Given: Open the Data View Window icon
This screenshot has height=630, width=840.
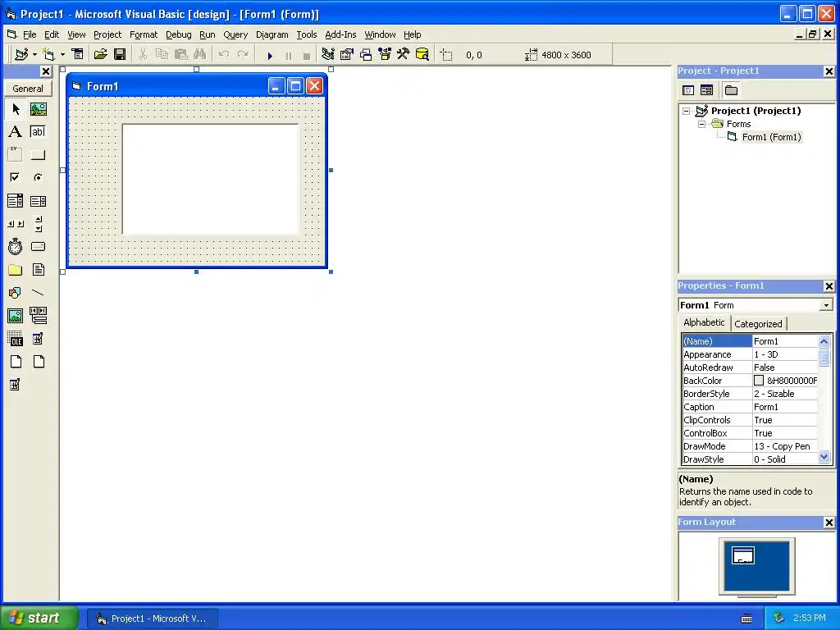Looking at the screenshot, I should pos(422,54).
